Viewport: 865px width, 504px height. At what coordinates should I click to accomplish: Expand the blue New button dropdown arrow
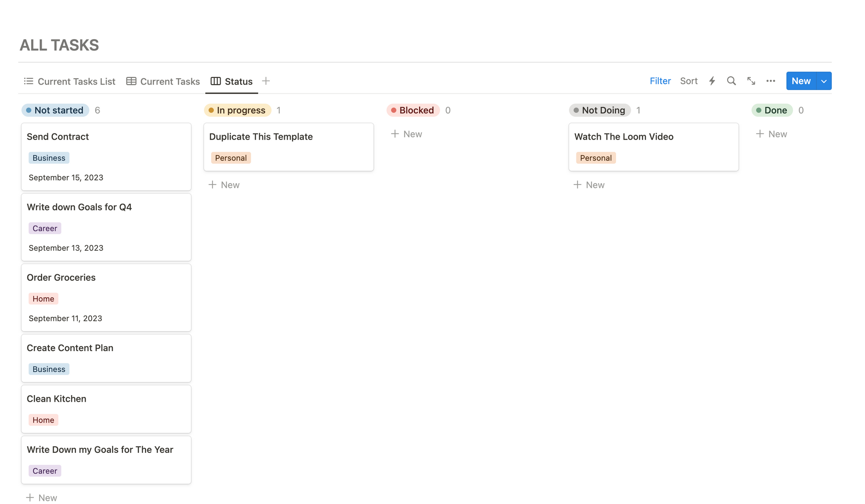pyautogui.click(x=824, y=81)
